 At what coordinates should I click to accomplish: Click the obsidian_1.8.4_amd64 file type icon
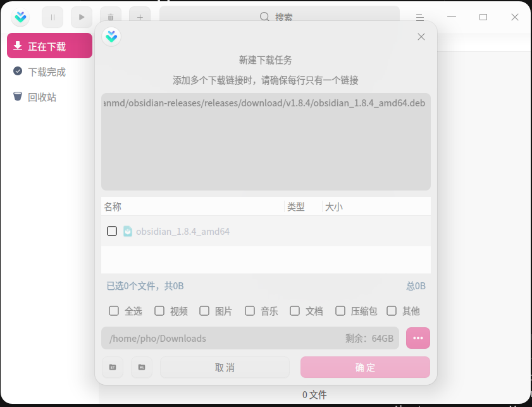[x=128, y=231]
